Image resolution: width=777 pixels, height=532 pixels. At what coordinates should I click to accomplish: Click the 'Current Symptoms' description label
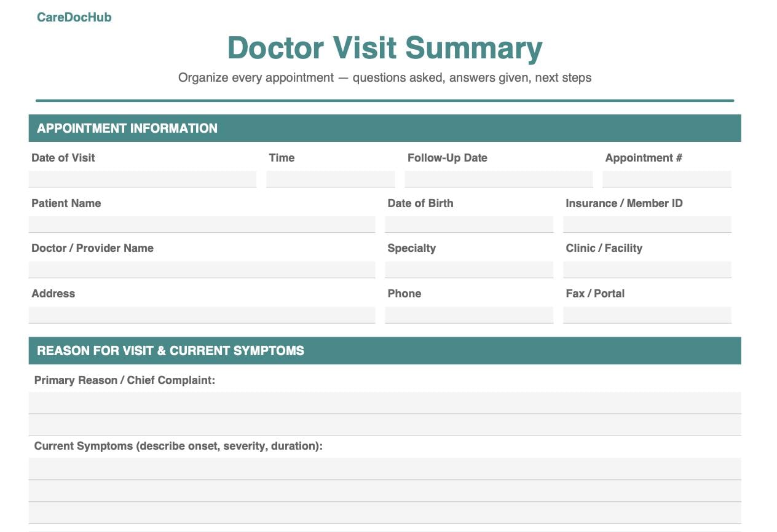coord(178,446)
